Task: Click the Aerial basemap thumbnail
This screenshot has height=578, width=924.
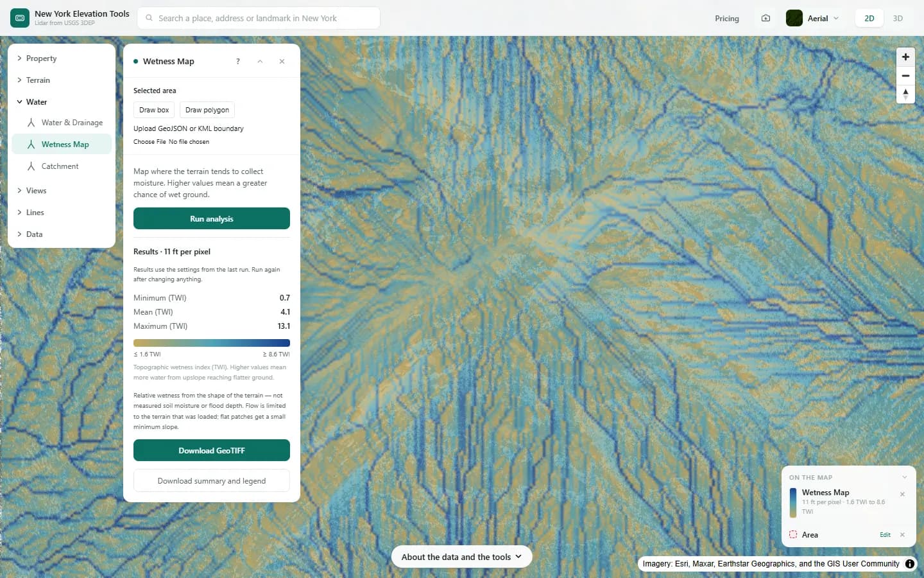Action: [794, 18]
